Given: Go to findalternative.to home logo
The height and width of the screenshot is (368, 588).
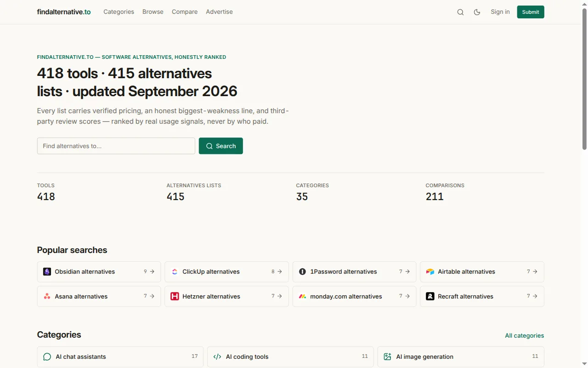Looking at the screenshot, I should [x=64, y=12].
